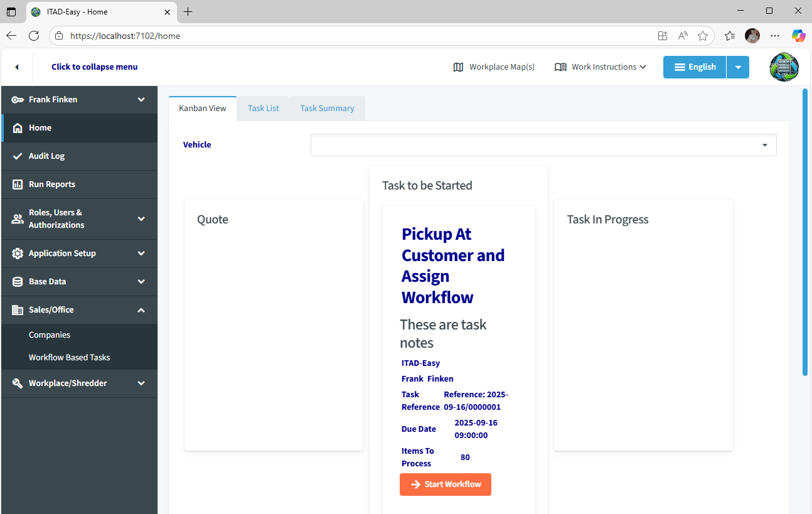The image size is (812, 514).
Task: Switch to the Task Summary tab
Action: (x=328, y=109)
